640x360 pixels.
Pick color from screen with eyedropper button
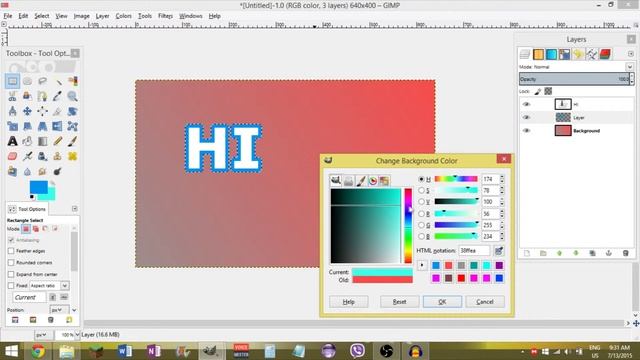coord(498,251)
